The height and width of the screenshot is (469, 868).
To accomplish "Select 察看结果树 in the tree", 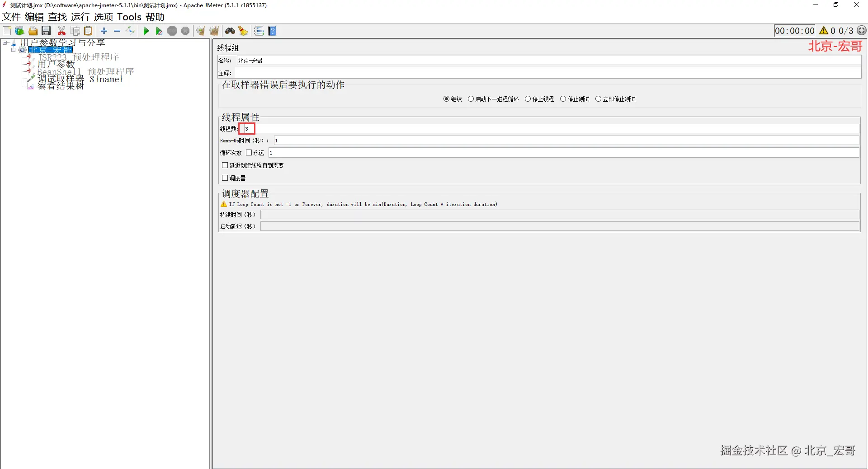I will (x=61, y=86).
